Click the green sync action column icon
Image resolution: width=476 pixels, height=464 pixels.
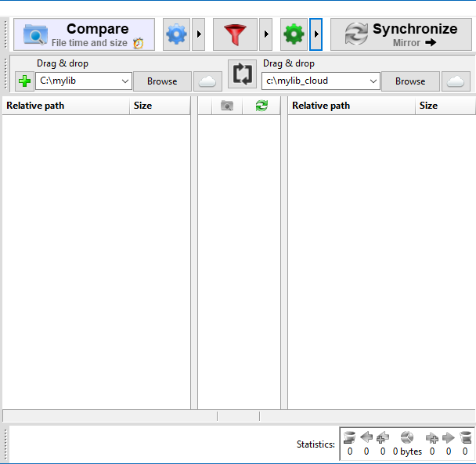261,106
